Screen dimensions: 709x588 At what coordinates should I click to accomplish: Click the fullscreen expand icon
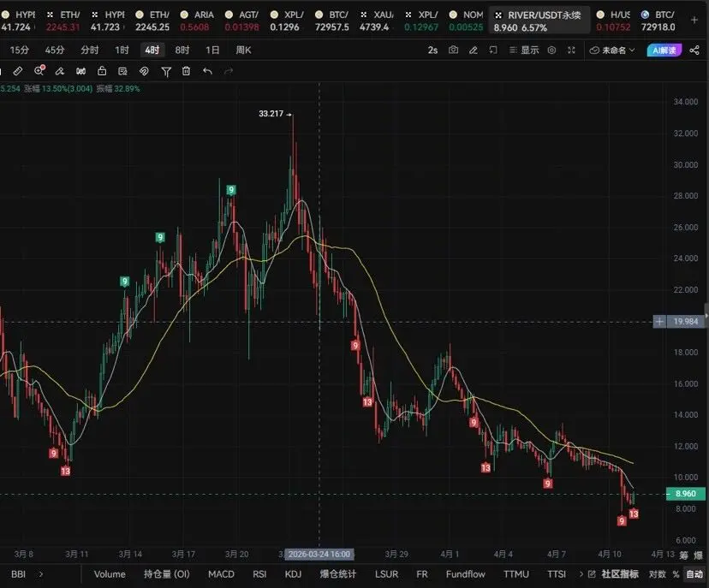coord(571,50)
